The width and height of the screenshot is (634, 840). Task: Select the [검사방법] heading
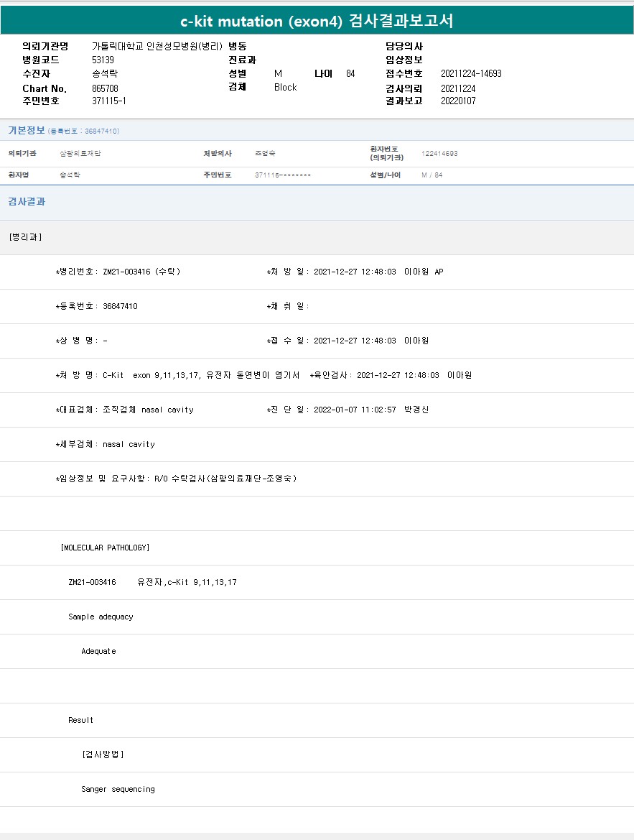coord(103,754)
